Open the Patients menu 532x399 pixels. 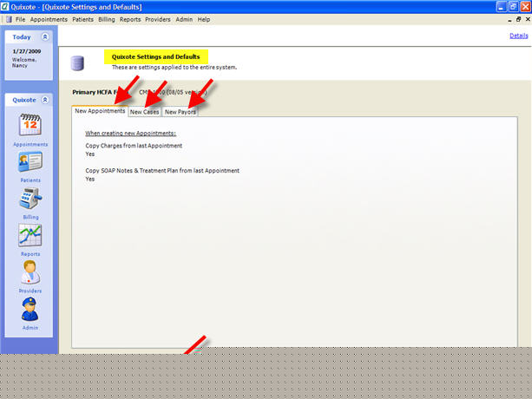[x=82, y=19]
